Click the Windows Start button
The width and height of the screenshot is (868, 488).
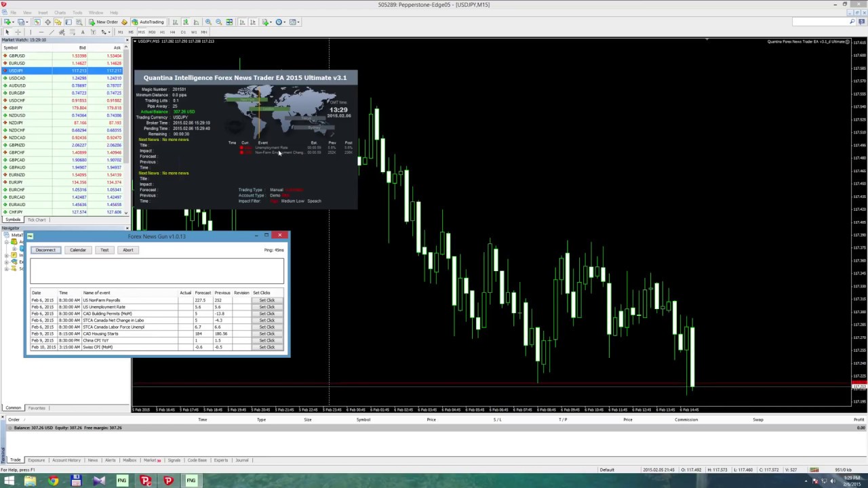click(x=9, y=481)
